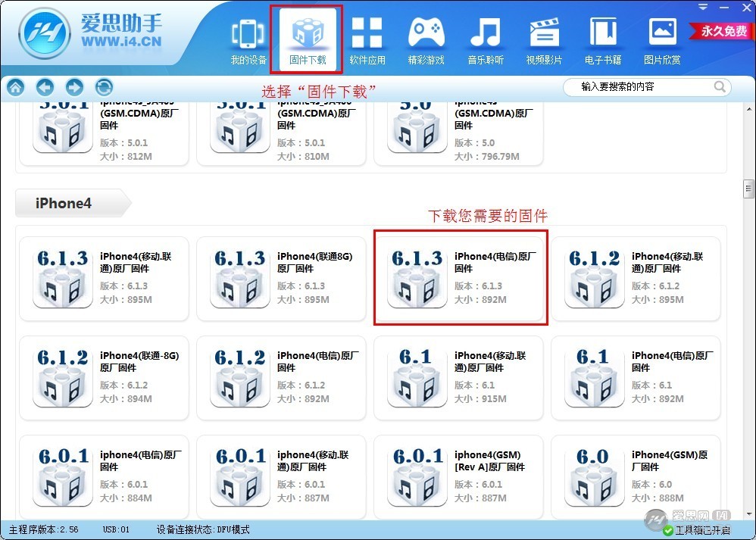Click iPhone4(GSM) 6.0 firmware icon
The width and height of the screenshot is (756, 540).
pyautogui.click(x=593, y=476)
